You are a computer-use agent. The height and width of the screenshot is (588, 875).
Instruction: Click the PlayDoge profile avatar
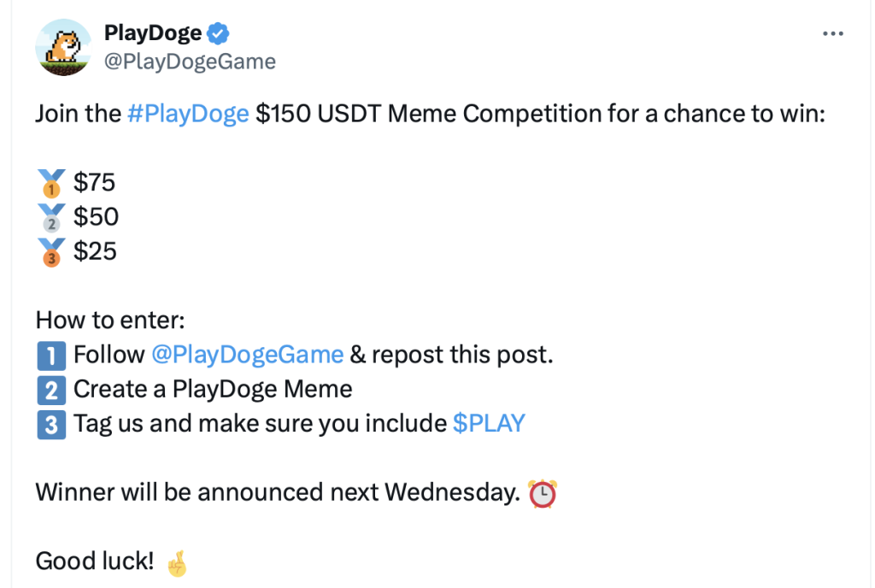click(x=63, y=47)
